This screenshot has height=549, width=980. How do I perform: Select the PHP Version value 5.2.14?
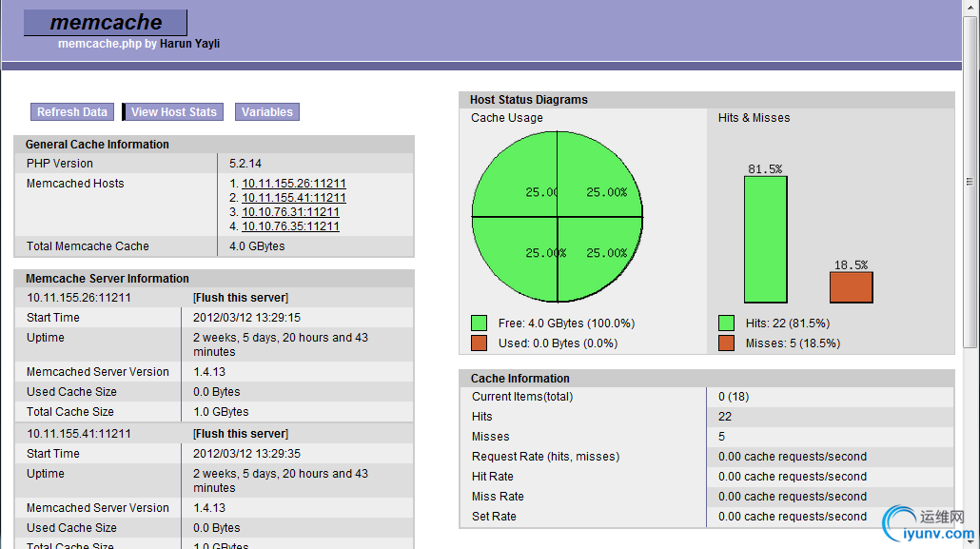click(245, 164)
